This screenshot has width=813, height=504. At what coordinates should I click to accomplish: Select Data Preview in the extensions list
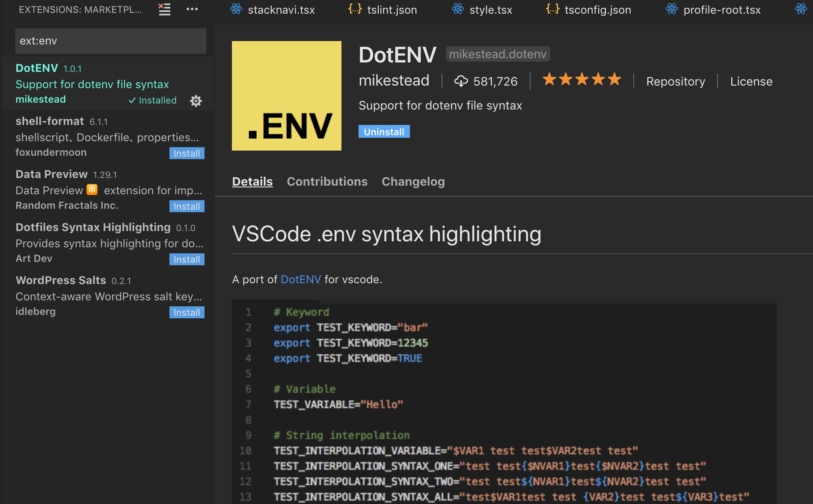pos(108,189)
